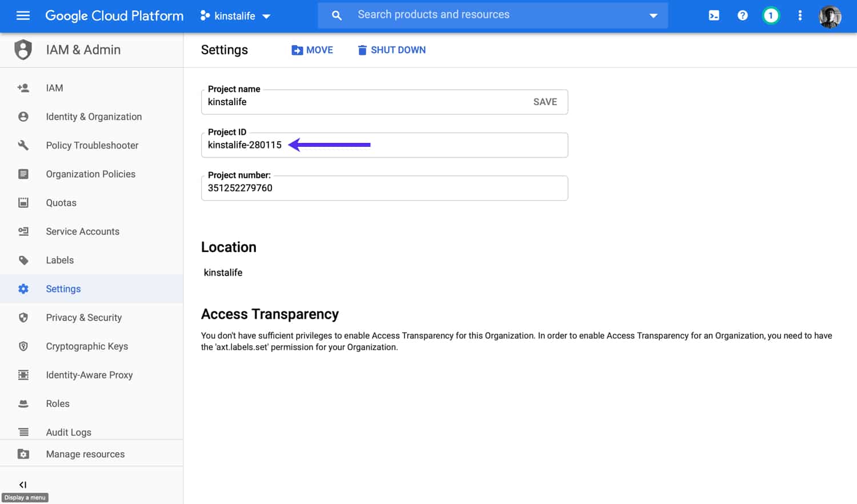Open the navigation hamburger menu
The height and width of the screenshot is (504, 857).
[x=23, y=15]
